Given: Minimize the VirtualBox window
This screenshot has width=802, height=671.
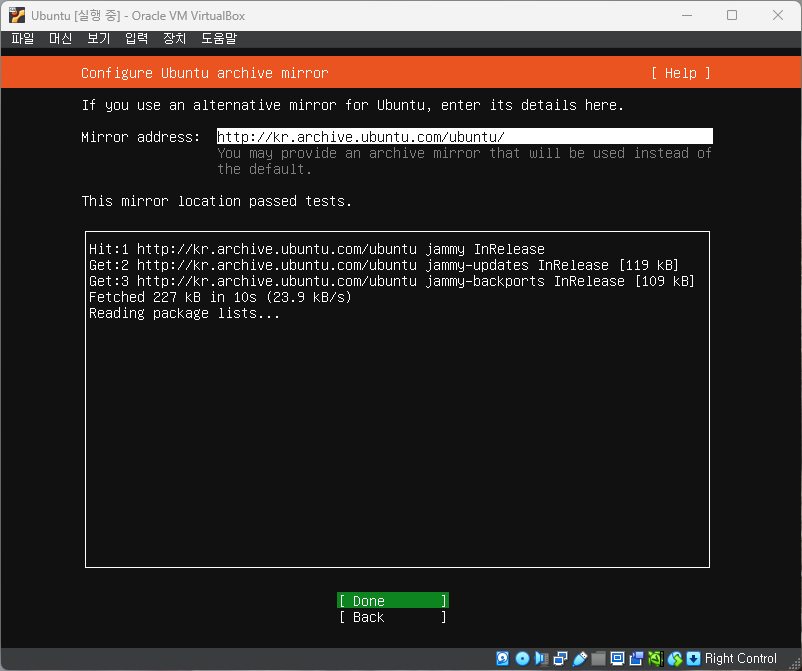Looking at the screenshot, I should [x=687, y=15].
